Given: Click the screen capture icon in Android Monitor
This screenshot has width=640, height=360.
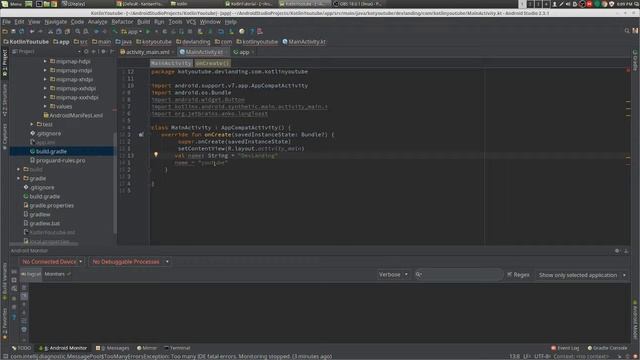Looking at the screenshot, I should pyautogui.click(x=14, y=271).
